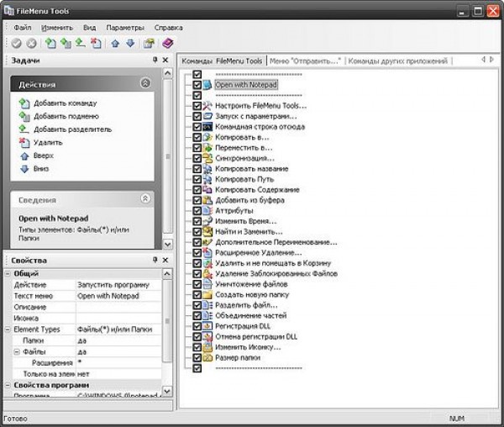Click the Add Separator toolbar icon
This screenshot has width=504, height=427.
coord(80,43)
